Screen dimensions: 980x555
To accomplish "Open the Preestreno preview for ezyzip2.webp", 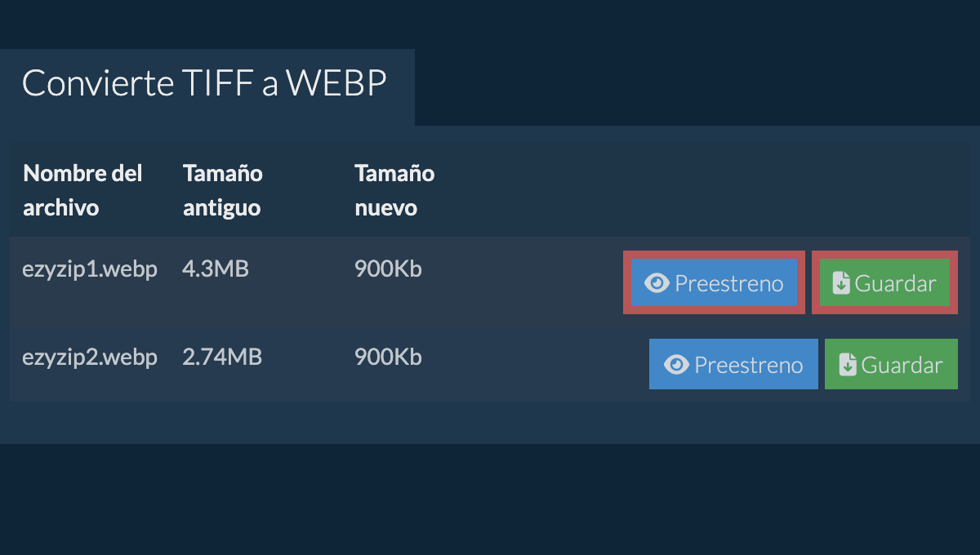I will pos(748,365).
